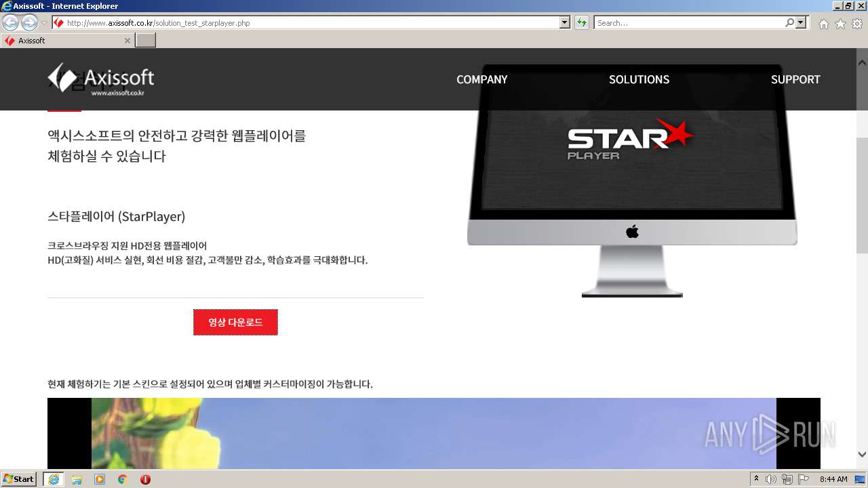Image resolution: width=868 pixels, height=488 pixels.
Task: Click the vertical scrollbar thumb
Action: 862,195
